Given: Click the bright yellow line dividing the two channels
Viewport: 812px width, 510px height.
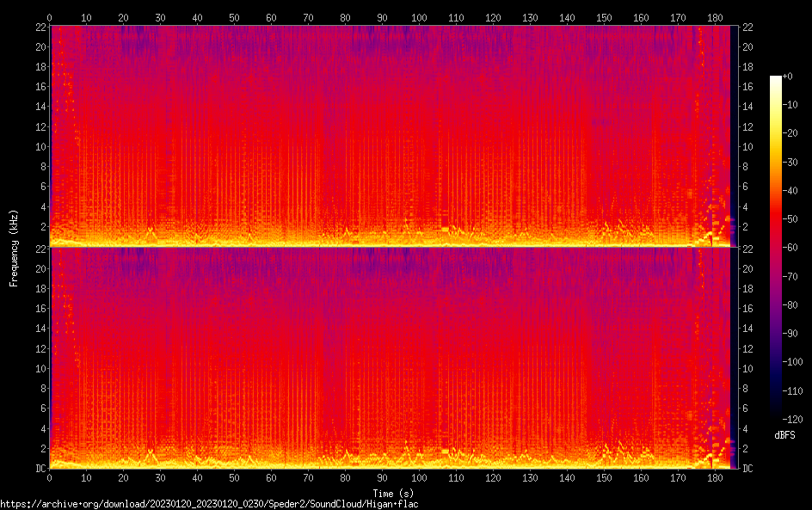Looking at the screenshot, I should (390, 247).
